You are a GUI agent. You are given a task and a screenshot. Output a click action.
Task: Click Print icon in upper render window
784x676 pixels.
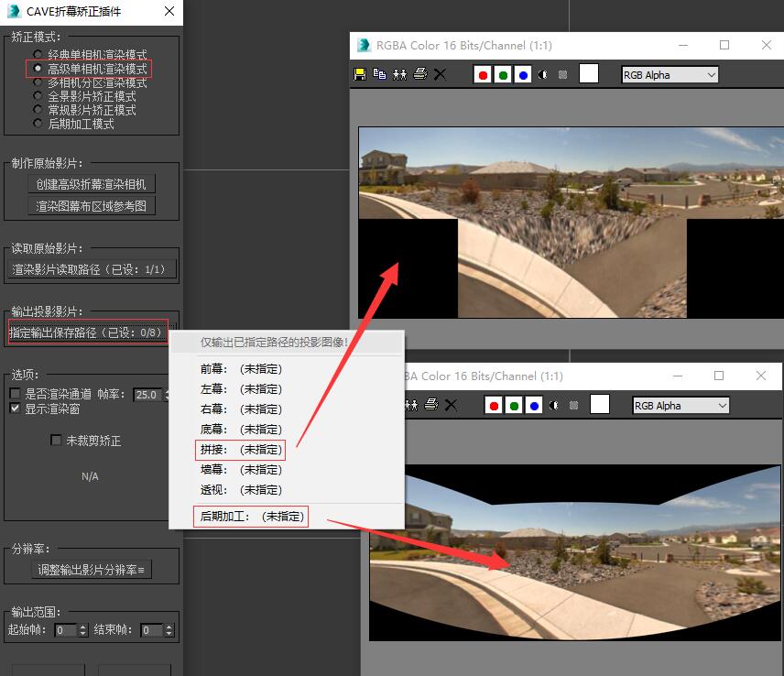[x=419, y=74]
